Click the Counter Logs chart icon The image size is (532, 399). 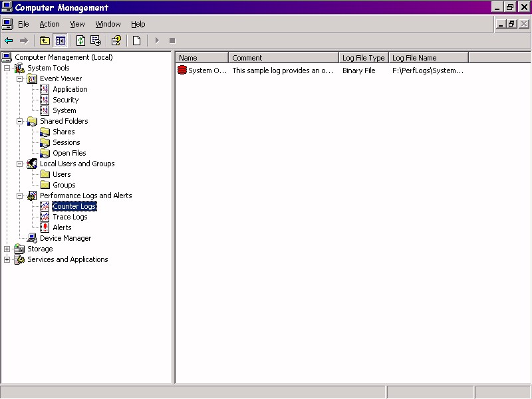coord(45,206)
